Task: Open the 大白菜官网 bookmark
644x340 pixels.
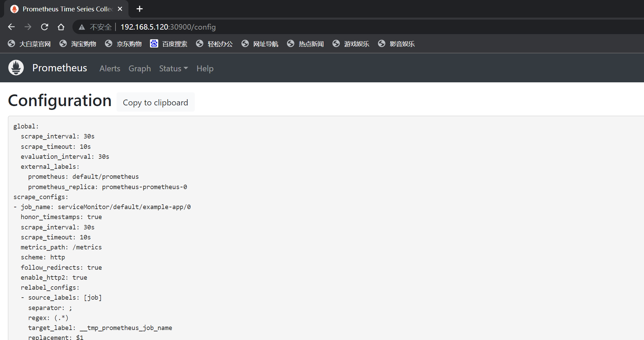Action: 29,44
